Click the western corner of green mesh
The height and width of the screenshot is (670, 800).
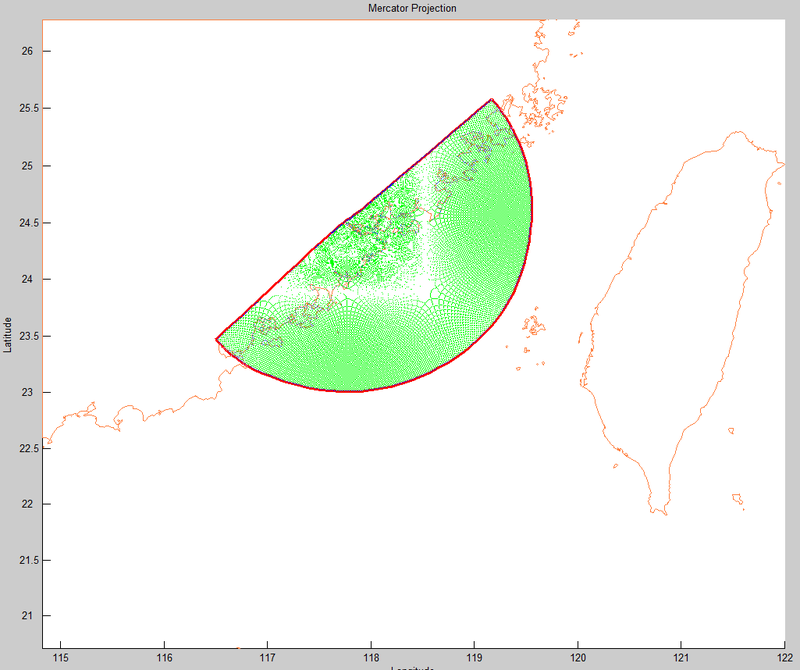tap(216, 339)
